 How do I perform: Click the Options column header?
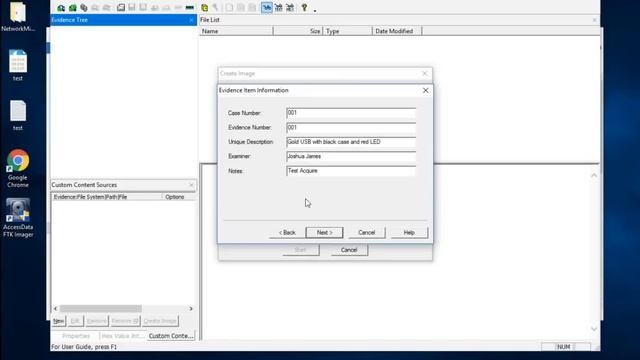tap(179, 197)
